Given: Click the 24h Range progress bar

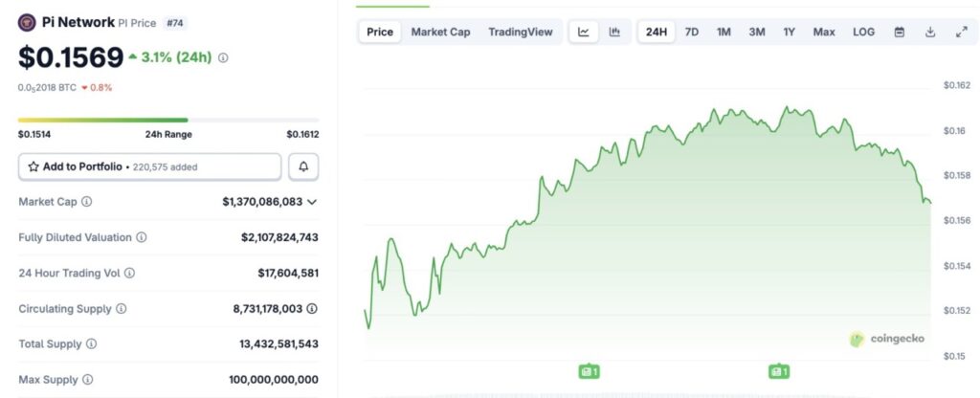Looking at the screenshot, I should click(x=167, y=121).
